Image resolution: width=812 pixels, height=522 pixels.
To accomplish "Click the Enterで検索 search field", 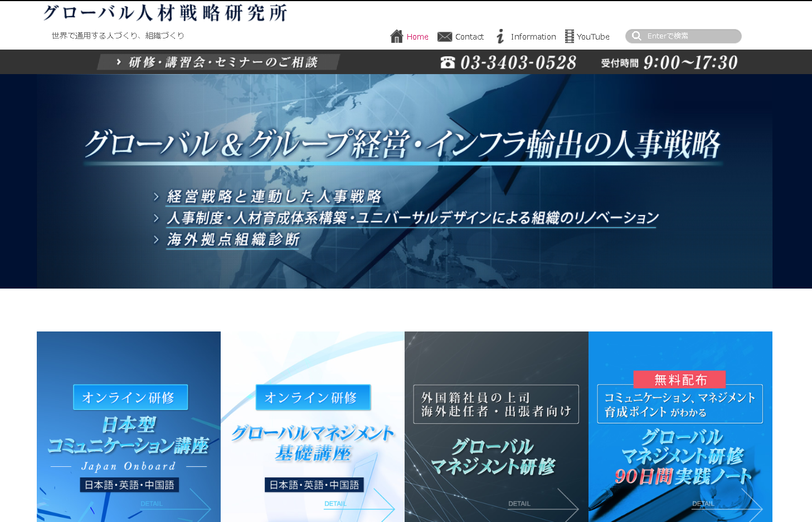I will [691, 36].
